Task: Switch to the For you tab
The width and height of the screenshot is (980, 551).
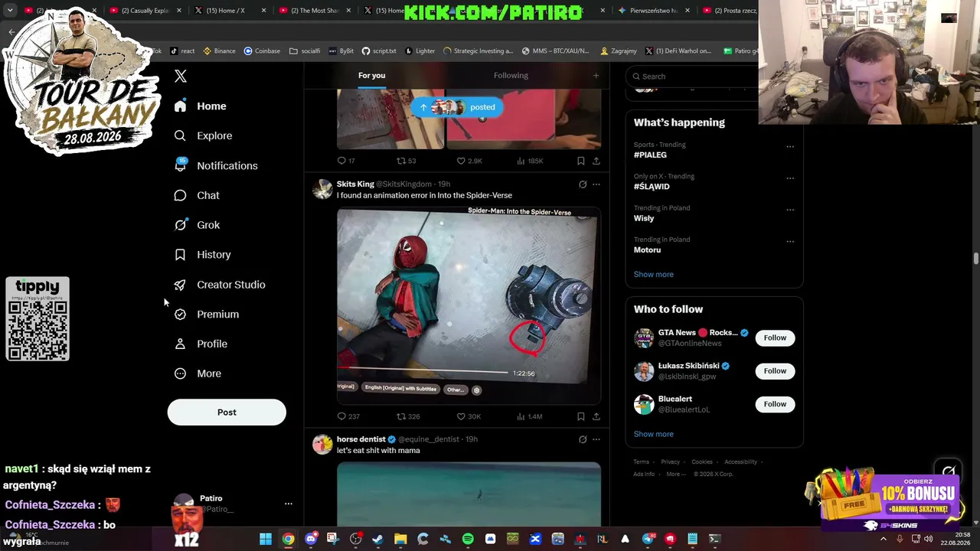Action: point(371,76)
